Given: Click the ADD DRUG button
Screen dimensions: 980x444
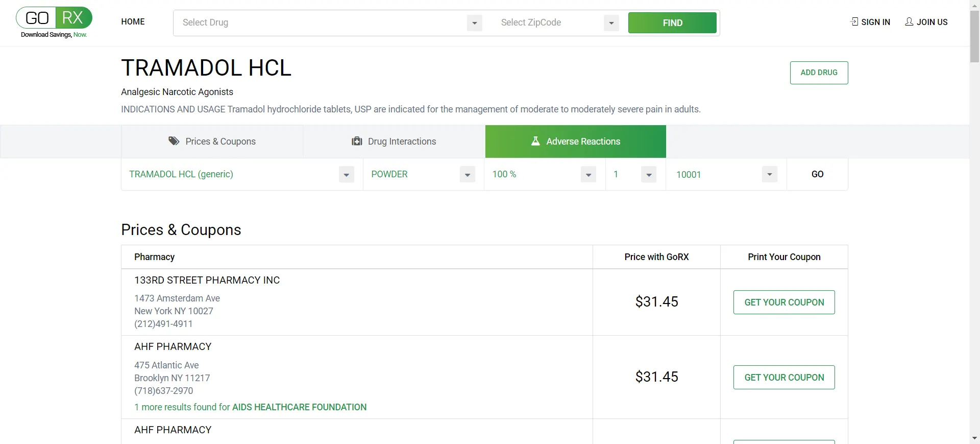Looking at the screenshot, I should tap(819, 73).
